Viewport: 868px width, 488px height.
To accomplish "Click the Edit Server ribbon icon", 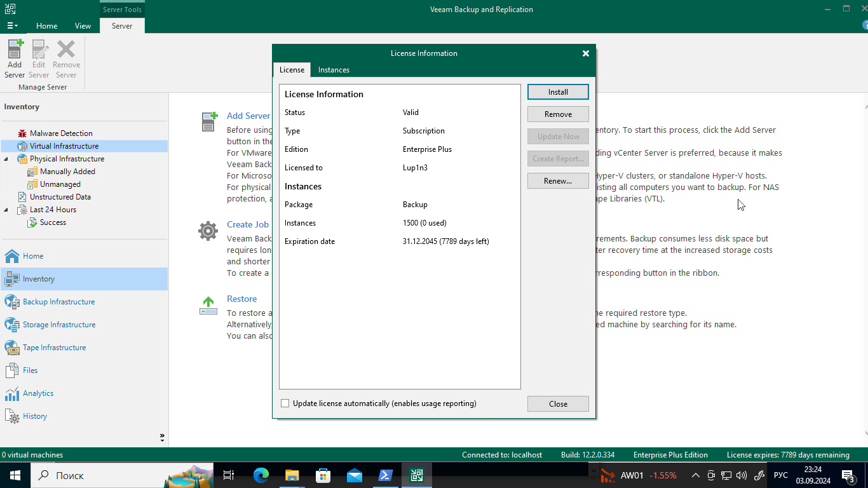I will click(x=39, y=58).
